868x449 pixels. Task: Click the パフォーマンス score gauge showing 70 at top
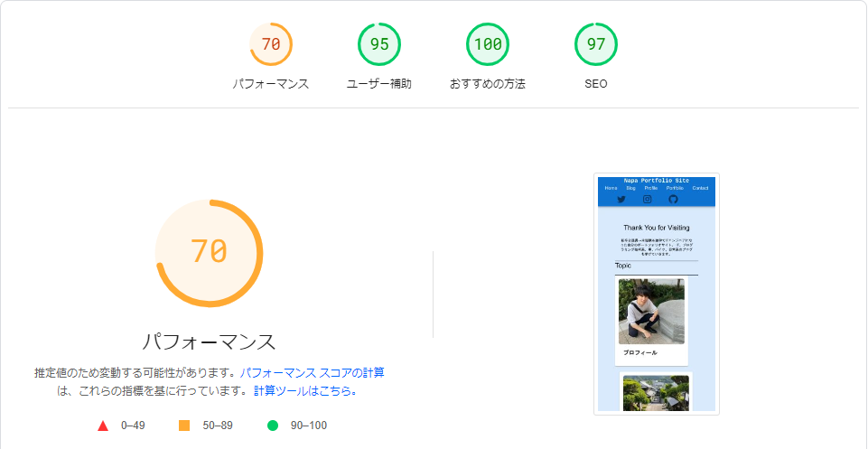pyautogui.click(x=271, y=44)
